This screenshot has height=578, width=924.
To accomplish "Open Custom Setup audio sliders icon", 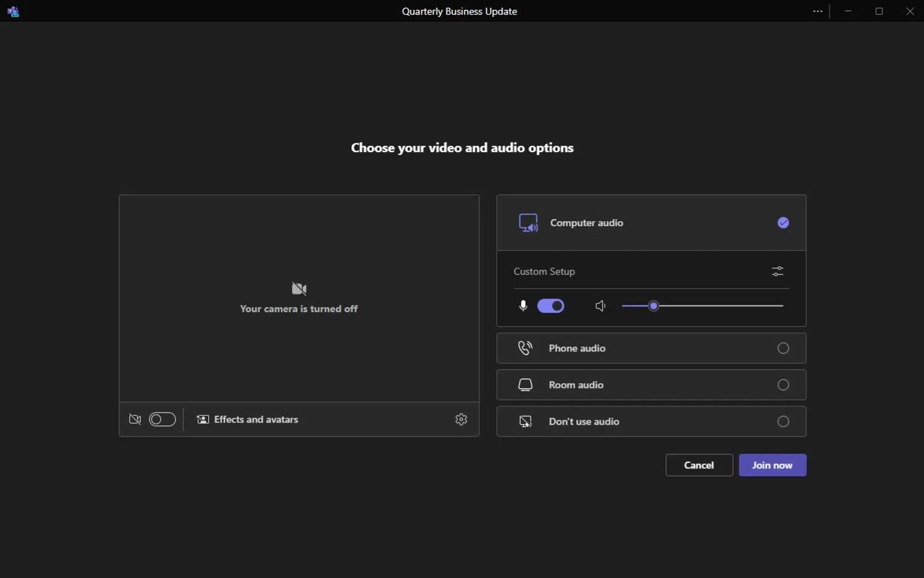I will 777,272.
